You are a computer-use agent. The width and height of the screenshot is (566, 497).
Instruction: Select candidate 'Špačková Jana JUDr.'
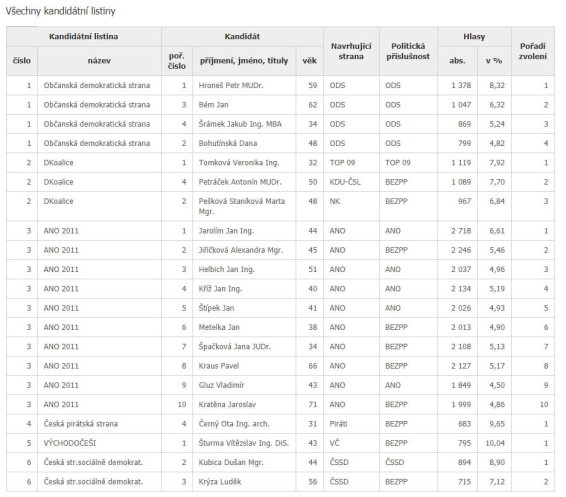(x=235, y=347)
